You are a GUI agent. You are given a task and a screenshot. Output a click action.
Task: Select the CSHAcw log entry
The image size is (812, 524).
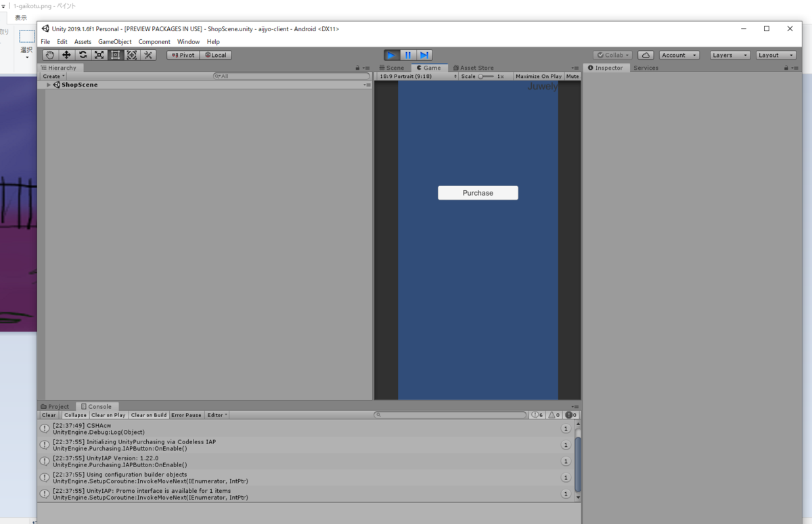click(306, 429)
